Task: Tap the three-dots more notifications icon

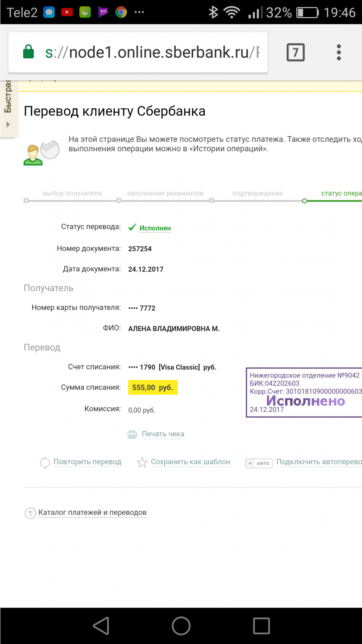Action: coord(139,12)
